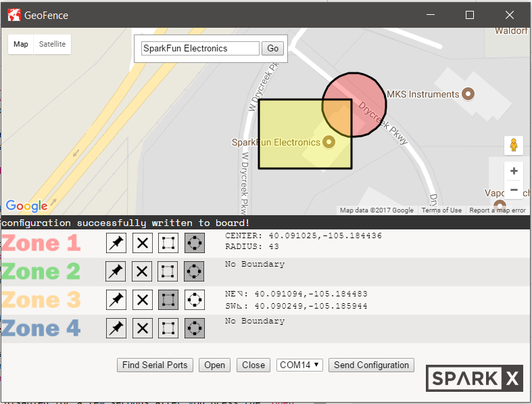The width and height of the screenshot is (532, 404).
Task: Click Zone 2 'No Boundary' text
Action: [255, 264]
